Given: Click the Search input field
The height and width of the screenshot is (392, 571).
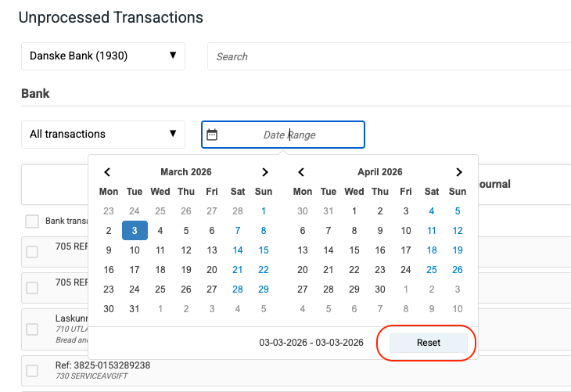Looking at the screenshot, I should 389,56.
